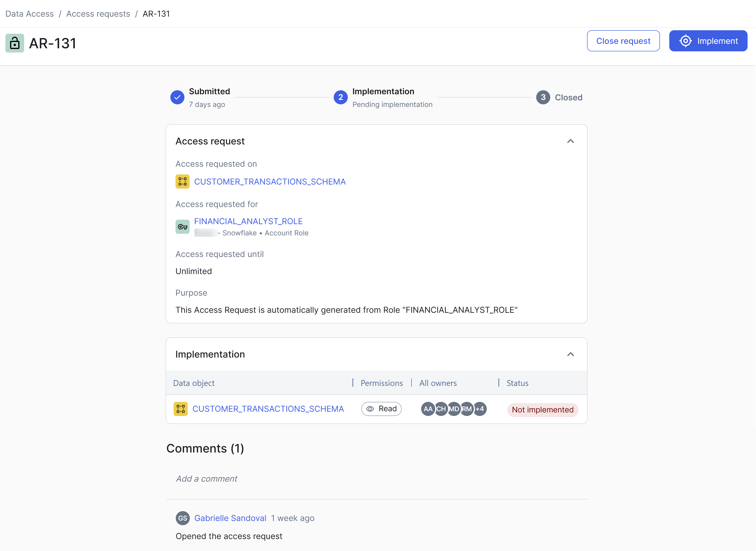Click the Unlimited access duration value
Image resolution: width=756 pixels, height=551 pixels.
(x=194, y=271)
